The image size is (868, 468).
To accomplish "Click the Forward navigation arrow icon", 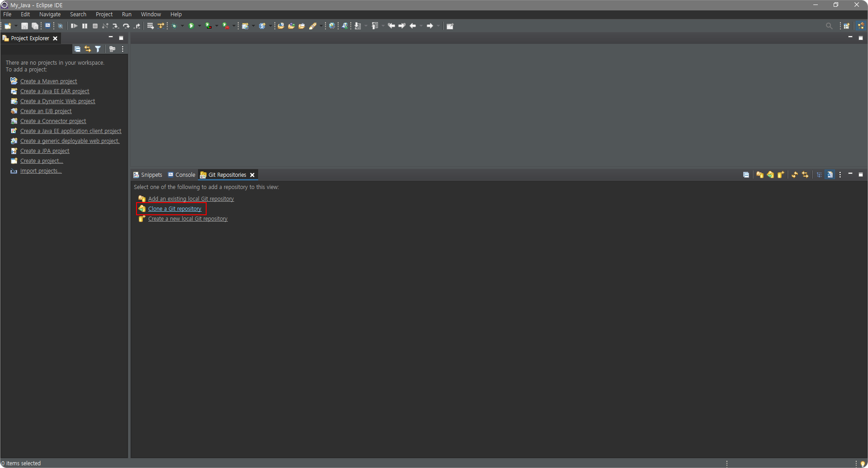I will pyautogui.click(x=430, y=26).
